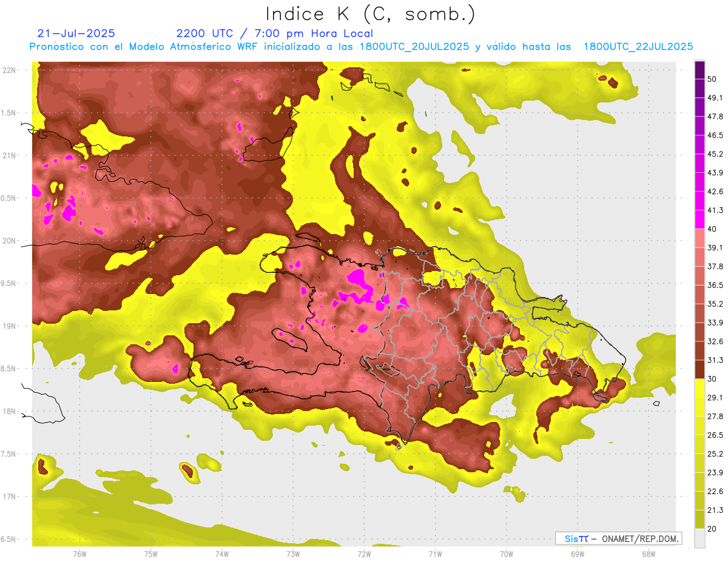
Task: Click the "21.3" color scale label
Action: tap(715, 510)
